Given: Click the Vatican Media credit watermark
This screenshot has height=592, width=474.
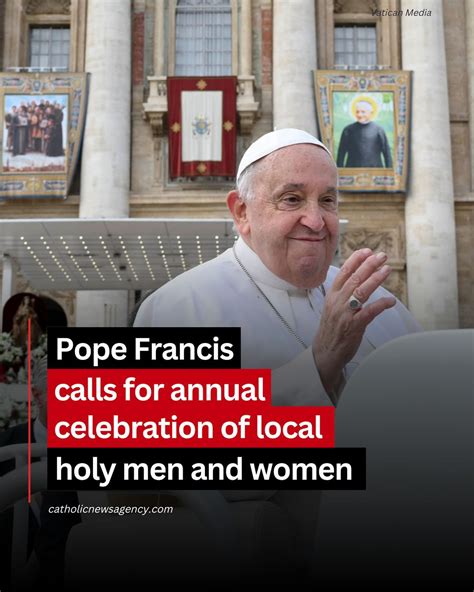Looking at the screenshot, I should (401, 13).
